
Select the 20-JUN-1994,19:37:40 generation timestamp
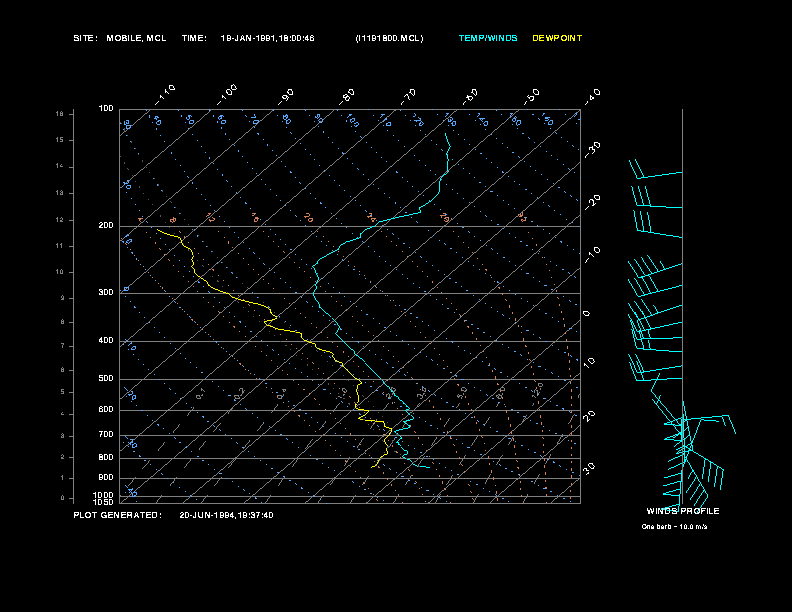[x=226, y=516]
